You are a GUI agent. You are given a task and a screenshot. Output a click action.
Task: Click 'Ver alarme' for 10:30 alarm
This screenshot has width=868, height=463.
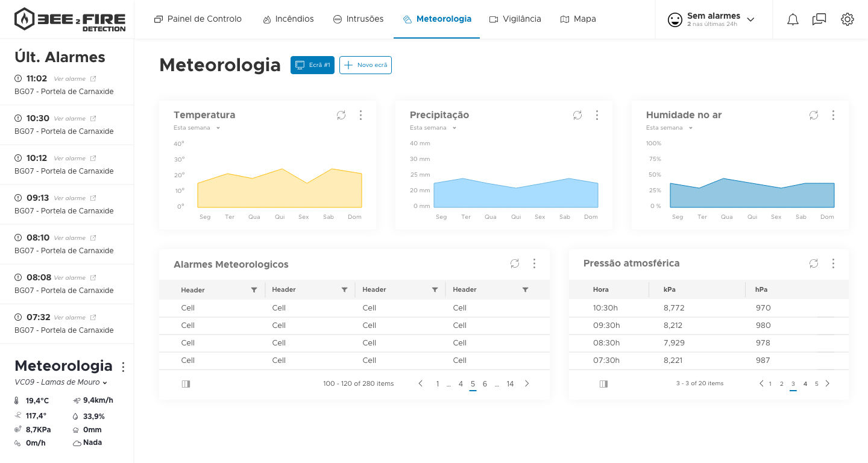70,119
